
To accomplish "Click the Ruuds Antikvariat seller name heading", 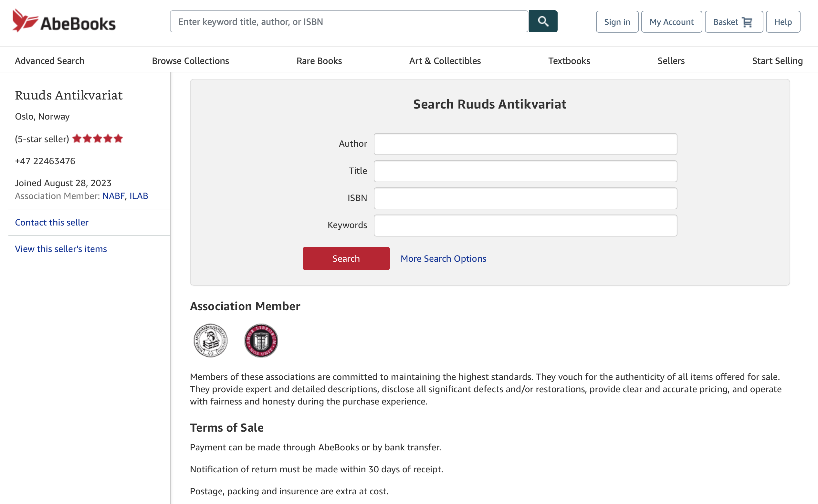I will click(69, 95).
